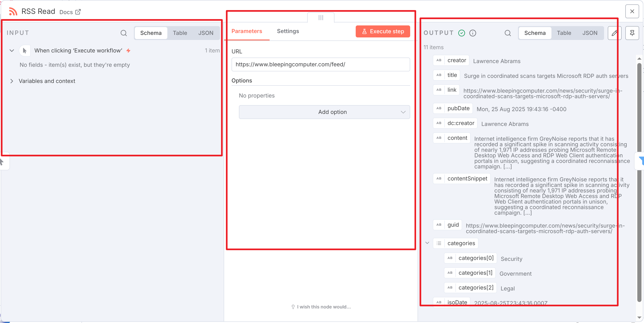Select the pubDate field pill
This screenshot has height=323, width=644.
pyautogui.click(x=453, y=108)
